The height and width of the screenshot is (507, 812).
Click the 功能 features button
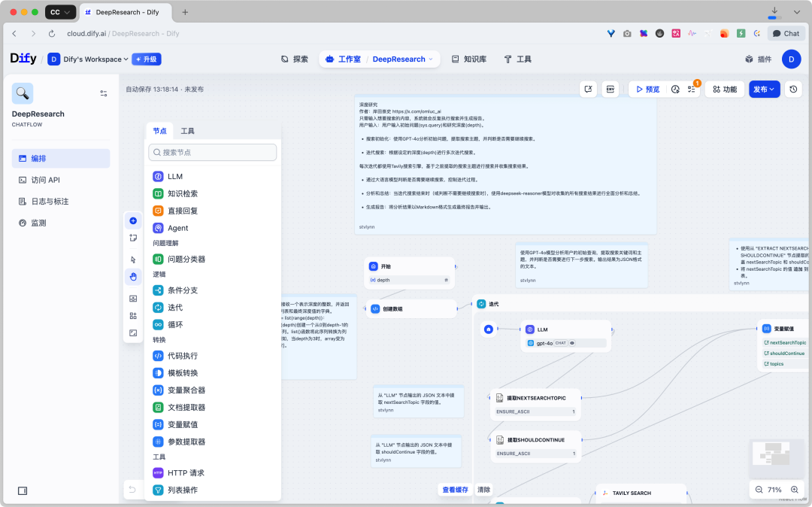pyautogui.click(x=725, y=89)
